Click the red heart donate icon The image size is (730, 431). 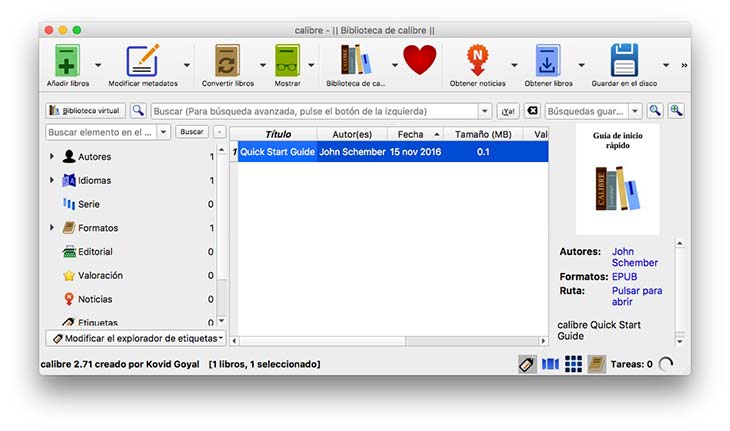coord(419,60)
